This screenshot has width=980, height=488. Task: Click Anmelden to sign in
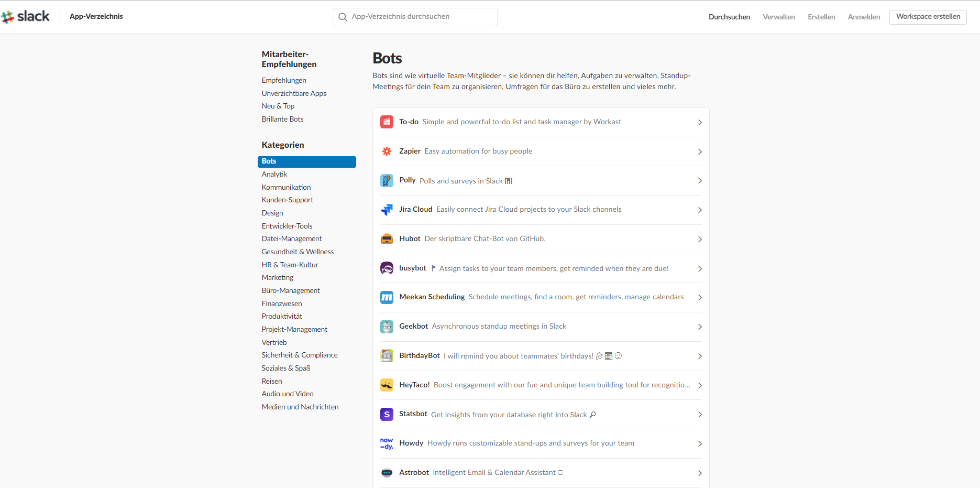[864, 17]
